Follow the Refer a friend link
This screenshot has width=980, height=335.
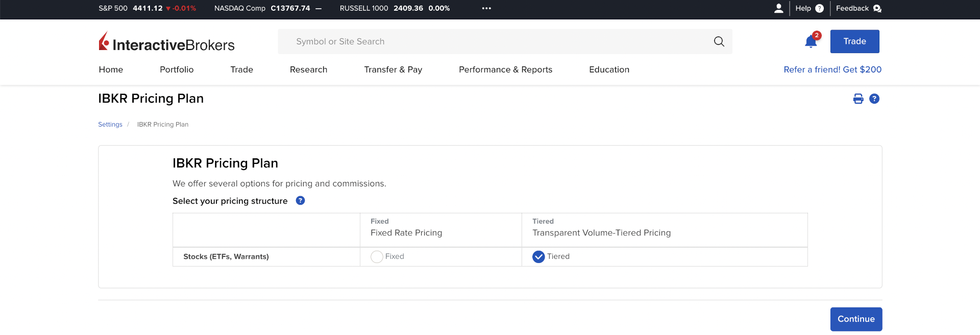[832, 69]
